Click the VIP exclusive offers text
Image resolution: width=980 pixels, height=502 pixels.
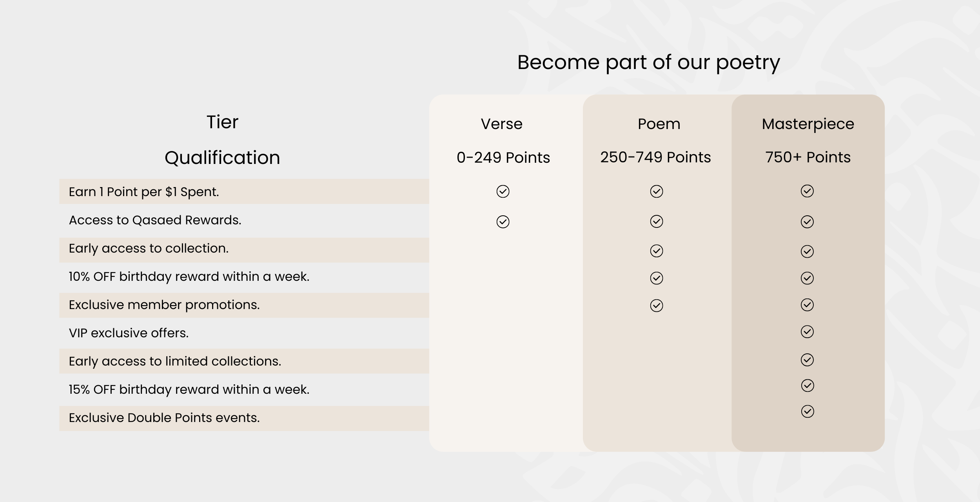[x=129, y=333]
